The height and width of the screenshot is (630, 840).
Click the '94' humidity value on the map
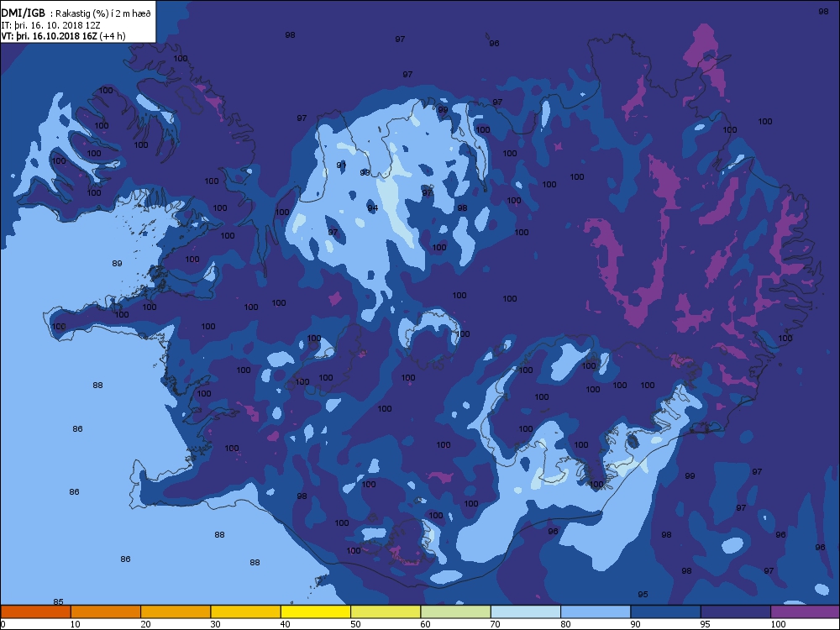[x=372, y=207]
